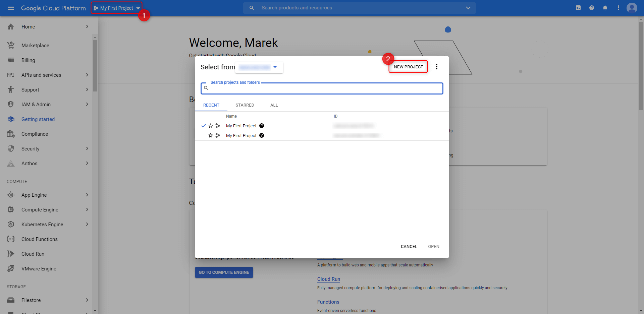Expand the Anthos submenu chevron
Screen dimensions: 644x314
(x=87, y=163)
